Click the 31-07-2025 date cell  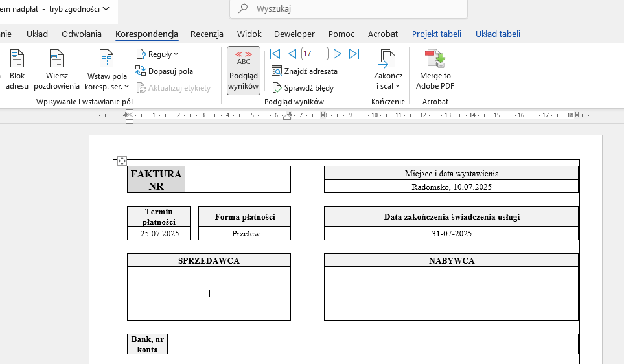pyautogui.click(x=451, y=234)
